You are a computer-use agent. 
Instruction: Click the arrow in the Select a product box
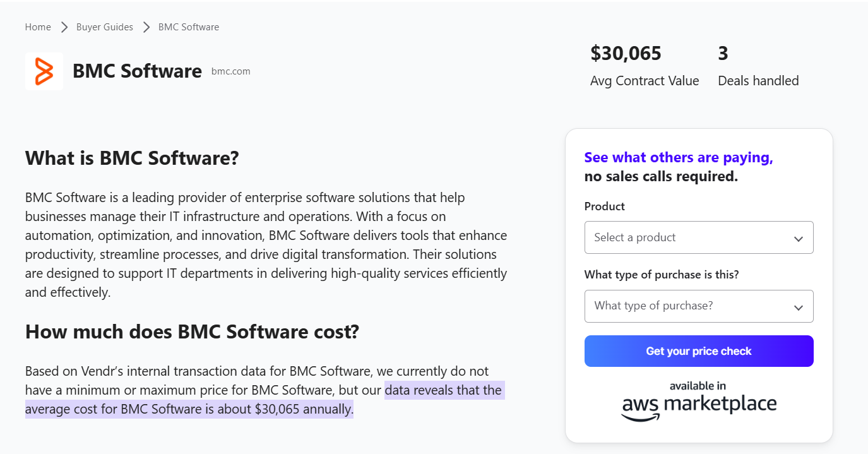[798, 239]
